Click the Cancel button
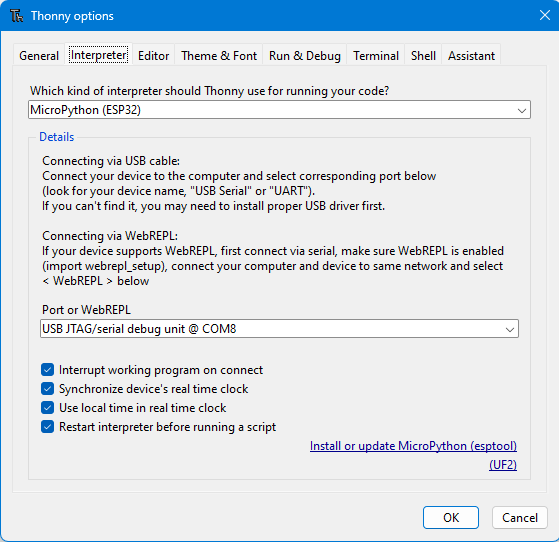The image size is (559, 542). [x=519, y=517]
